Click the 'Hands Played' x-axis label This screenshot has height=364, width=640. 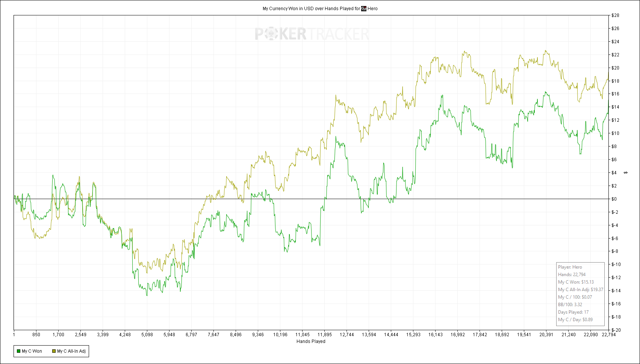click(311, 341)
